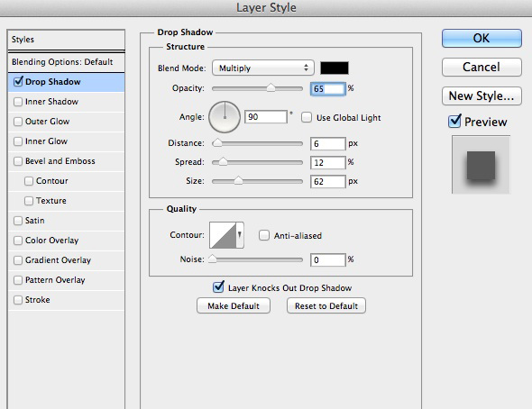
Task: Open the Bevel and Emboss settings
Action: coord(60,161)
